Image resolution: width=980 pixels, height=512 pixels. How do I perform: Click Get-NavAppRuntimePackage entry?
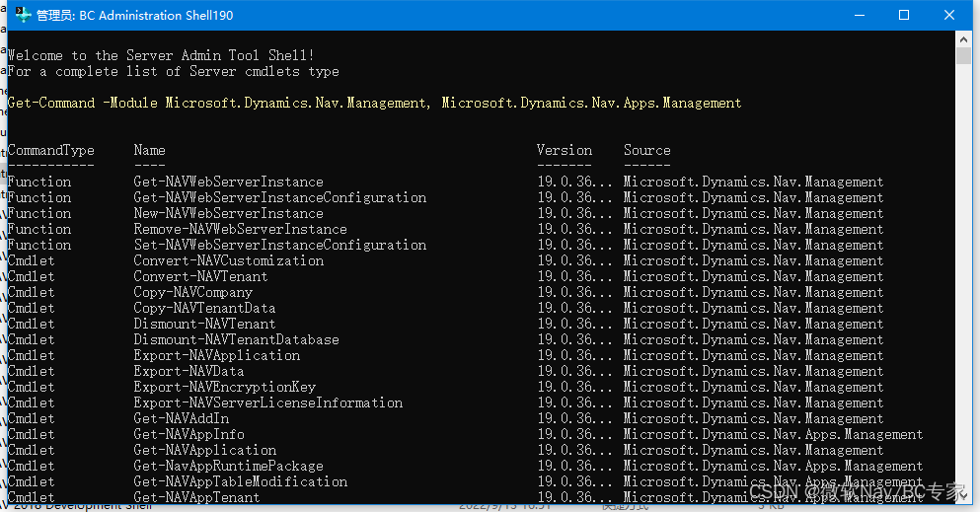click(229, 466)
